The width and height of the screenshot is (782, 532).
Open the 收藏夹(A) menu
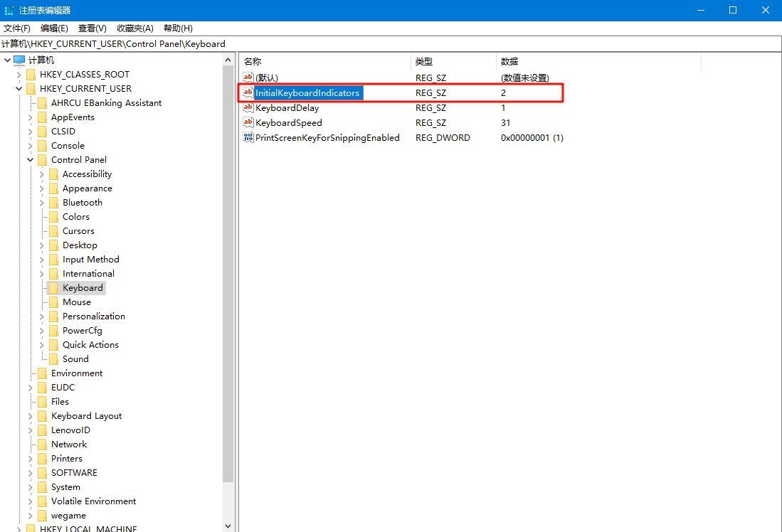(x=135, y=28)
